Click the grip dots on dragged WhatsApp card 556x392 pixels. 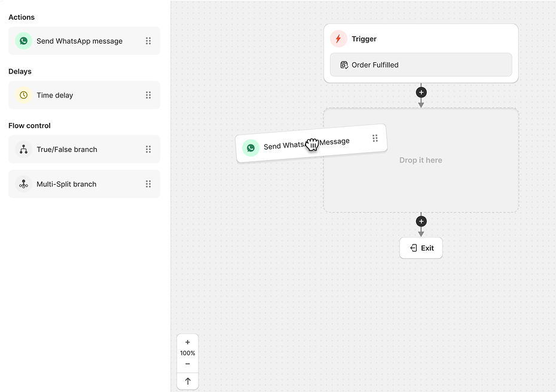point(375,138)
